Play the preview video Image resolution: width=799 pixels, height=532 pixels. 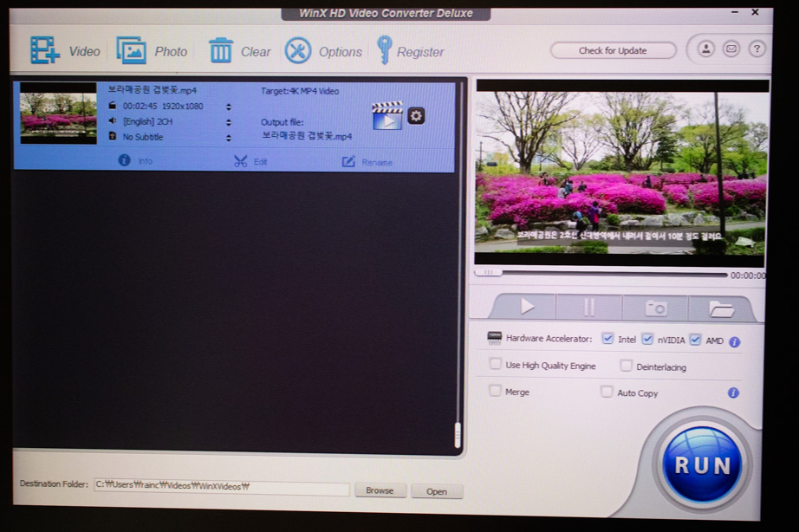(528, 306)
